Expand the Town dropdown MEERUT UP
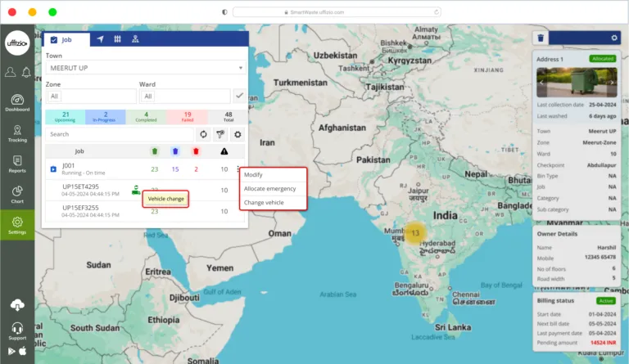The width and height of the screenshot is (629, 364). (x=145, y=67)
